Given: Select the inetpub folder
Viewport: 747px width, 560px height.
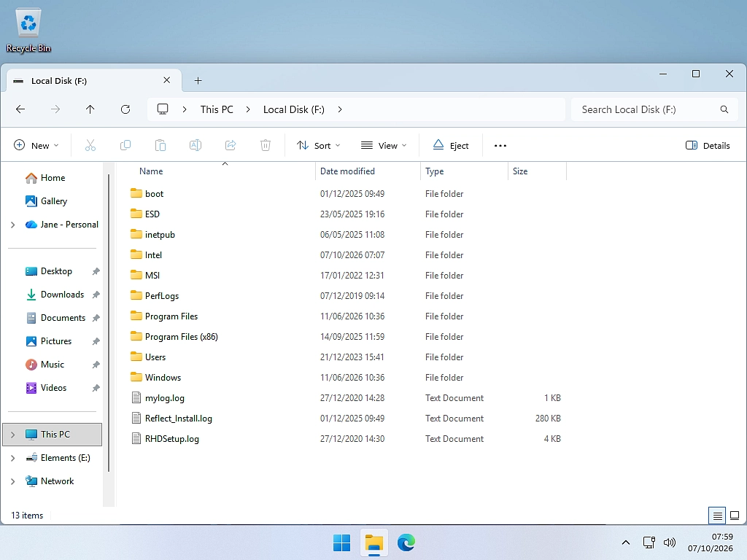Looking at the screenshot, I should click(160, 235).
